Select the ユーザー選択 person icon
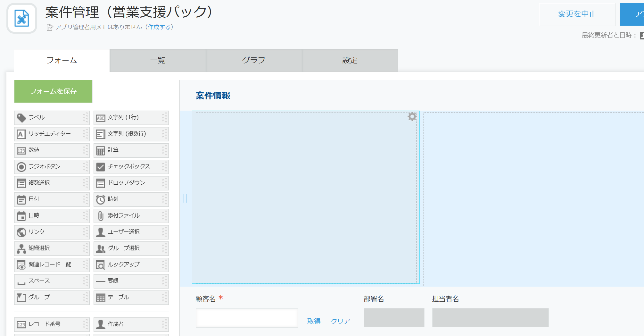Screen dimensions: 644x336 (x=101, y=232)
